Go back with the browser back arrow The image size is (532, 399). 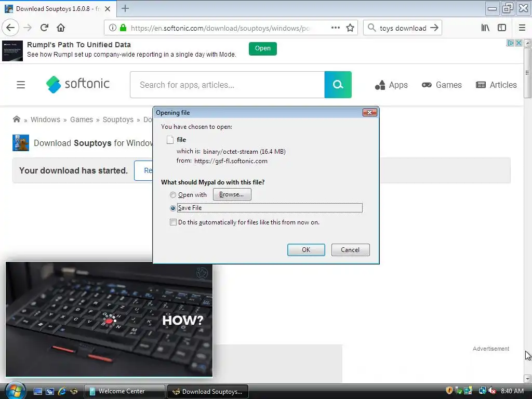[10, 28]
